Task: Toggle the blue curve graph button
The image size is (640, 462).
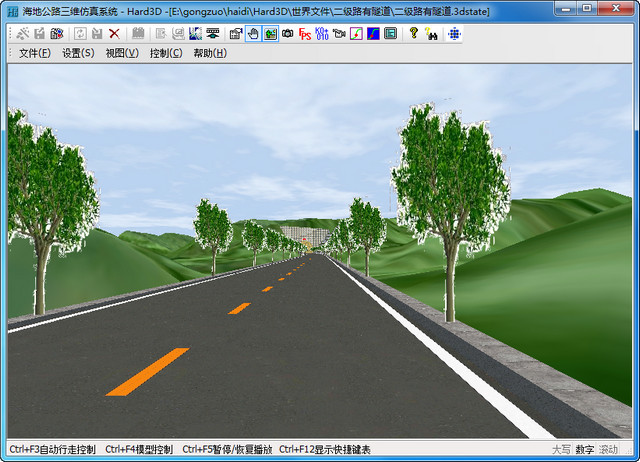Action: [x=372, y=33]
